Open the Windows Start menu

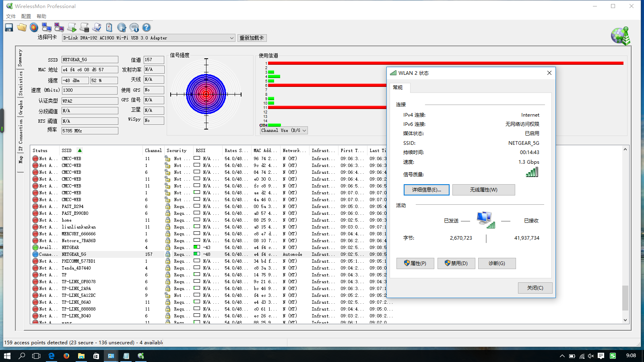pyautogui.click(x=7, y=356)
